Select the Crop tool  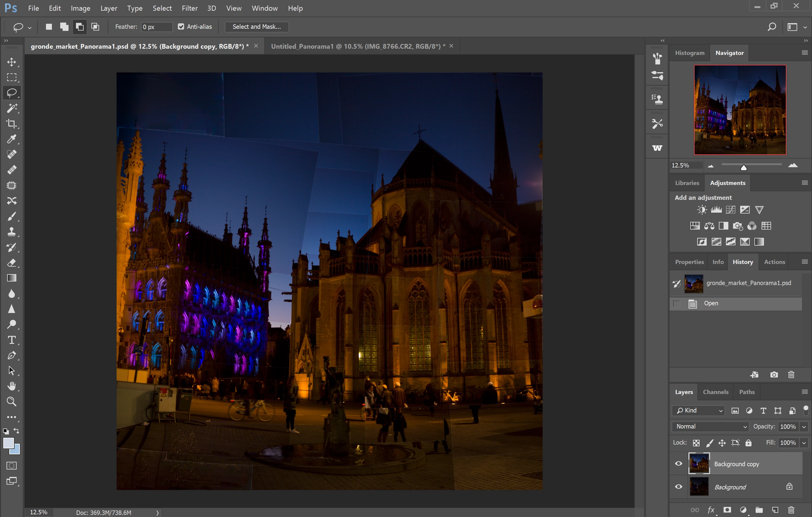coord(12,124)
